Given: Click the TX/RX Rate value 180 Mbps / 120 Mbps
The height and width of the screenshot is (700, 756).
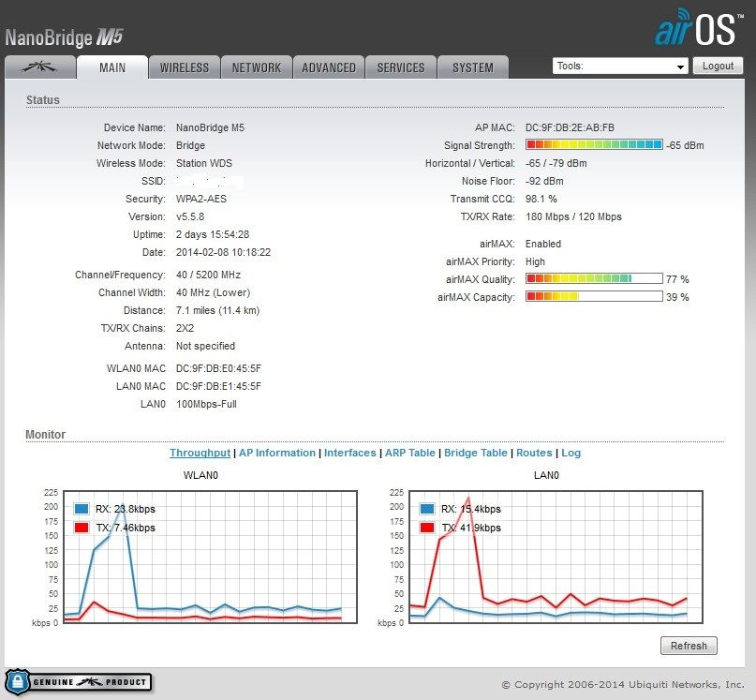Looking at the screenshot, I should tap(573, 216).
